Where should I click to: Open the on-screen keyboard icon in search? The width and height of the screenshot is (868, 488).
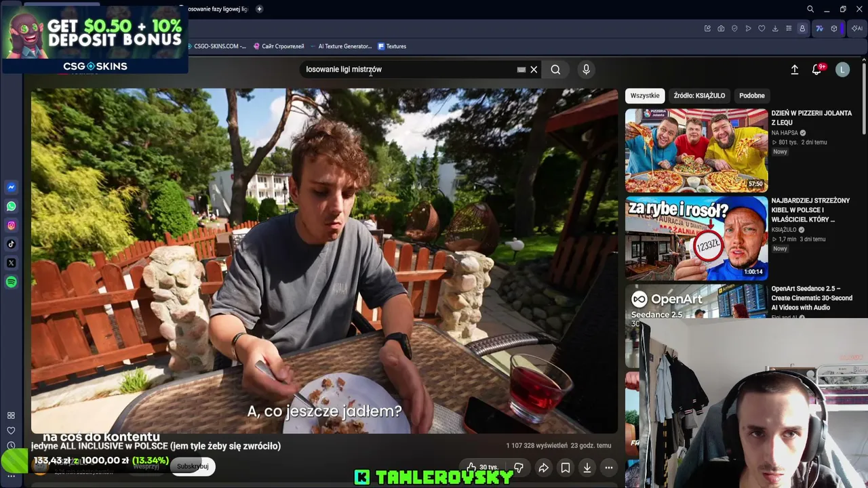coord(521,69)
